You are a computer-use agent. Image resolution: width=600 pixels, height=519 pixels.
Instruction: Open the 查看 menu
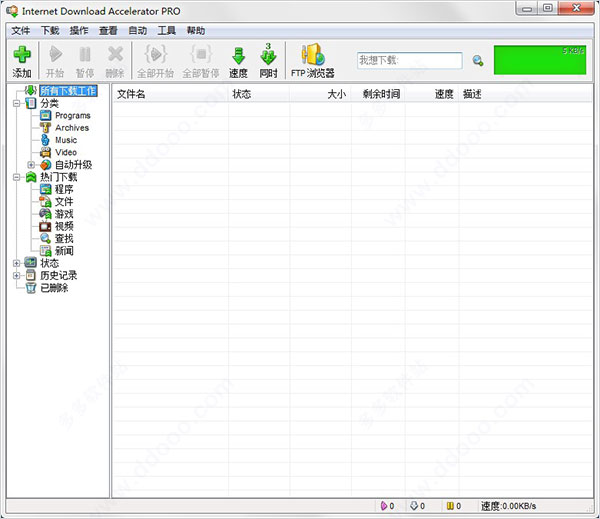click(x=108, y=31)
